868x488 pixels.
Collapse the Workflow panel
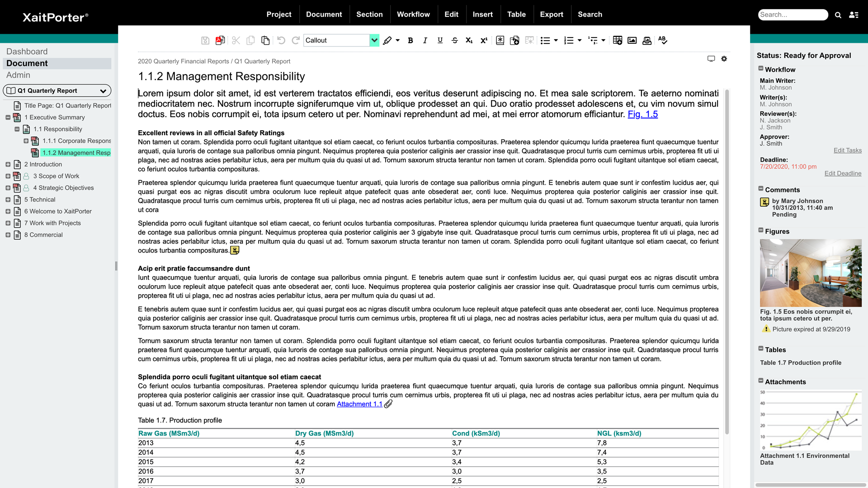[760, 68]
